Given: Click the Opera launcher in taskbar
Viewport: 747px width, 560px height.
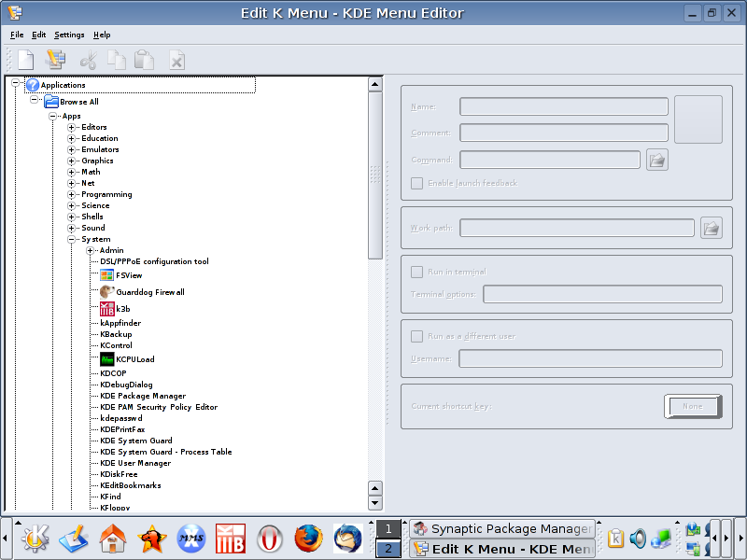Looking at the screenshot, I should pyautogui.click(x=270, y=539).
